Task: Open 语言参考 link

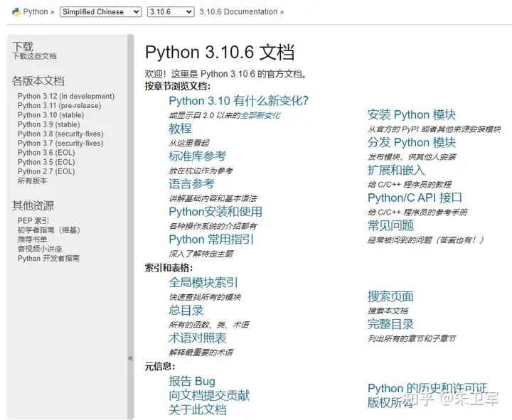Action: 192,184
